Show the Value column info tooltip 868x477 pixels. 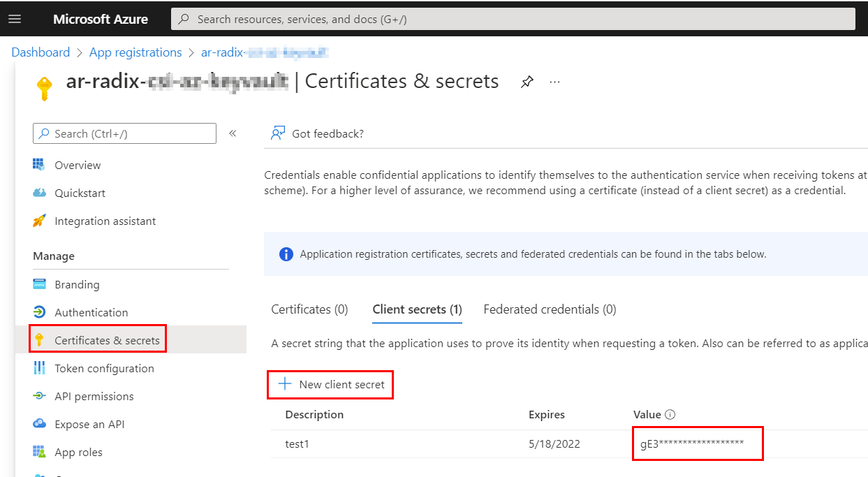(x=670, y=414)
